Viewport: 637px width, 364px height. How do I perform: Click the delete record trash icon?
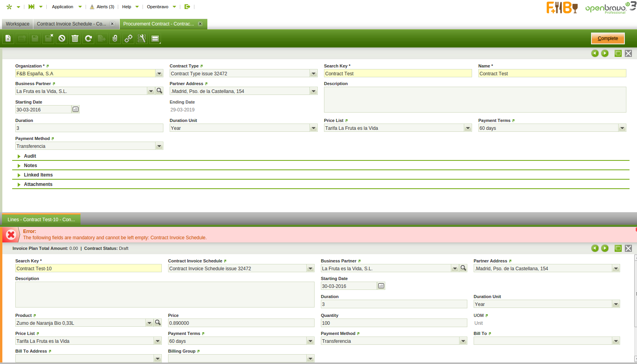pos(75,38)
